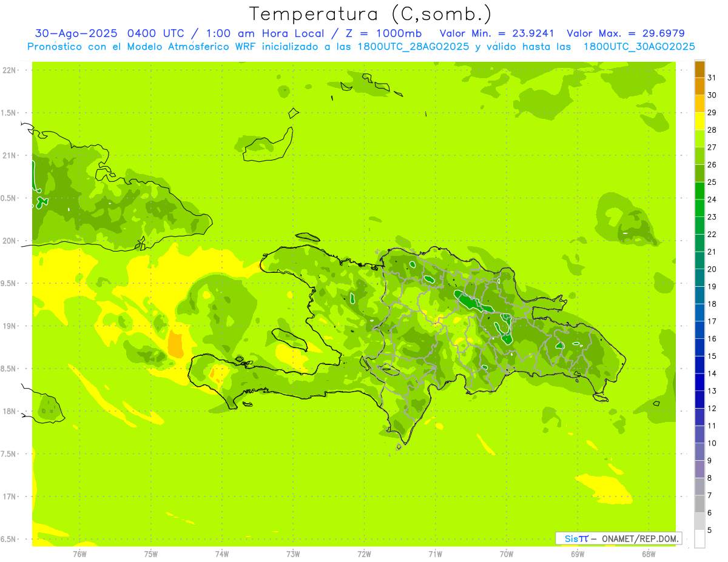Click the '75W' longitude label

click(x=151, y=554)
